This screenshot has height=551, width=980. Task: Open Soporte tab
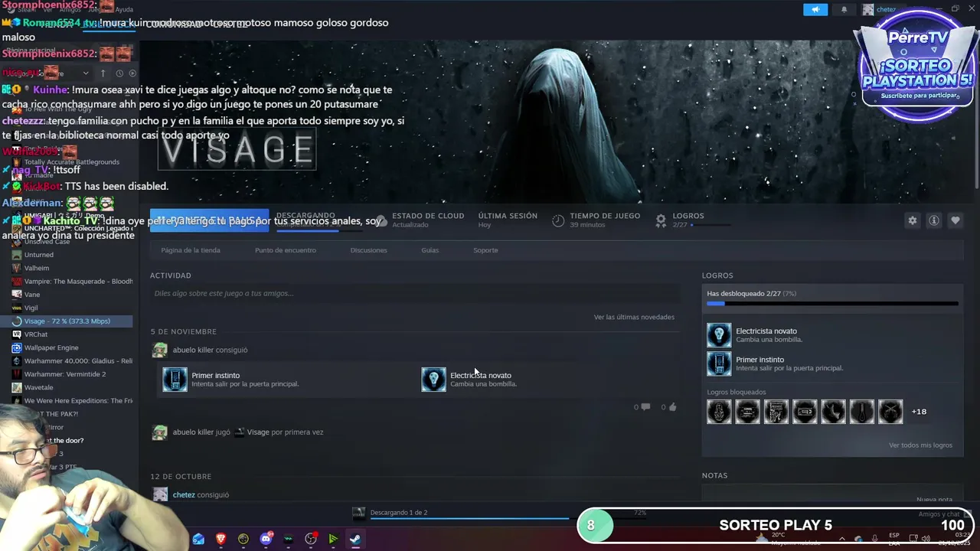[485, 250]
